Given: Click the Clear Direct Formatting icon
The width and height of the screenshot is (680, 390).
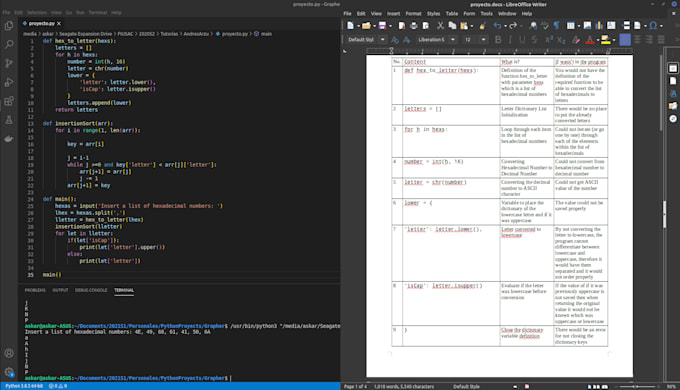Looking at the screenshot, I should (x=575, y=40).
